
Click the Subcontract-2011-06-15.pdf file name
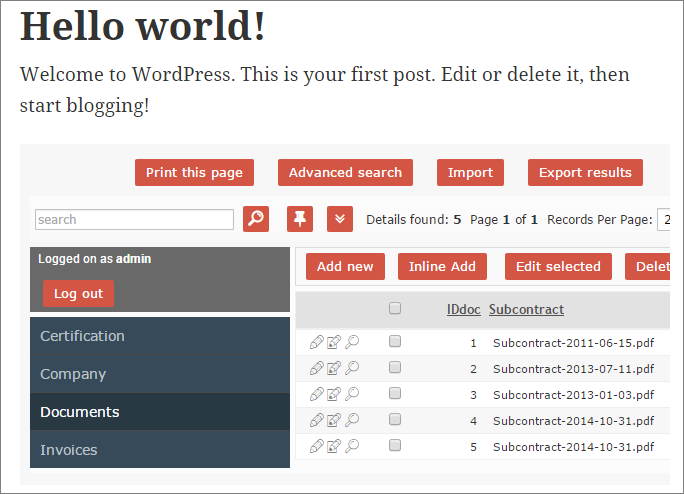pyautogui.click(x=573, y=343)
